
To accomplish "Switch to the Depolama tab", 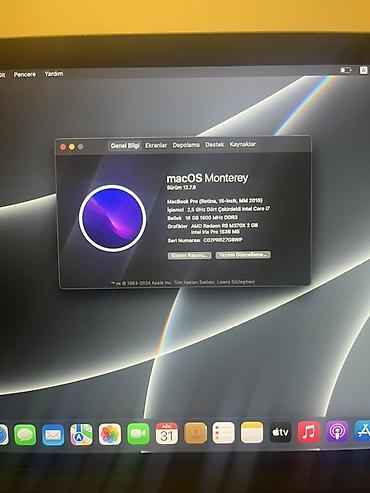I will click(186, 145).
